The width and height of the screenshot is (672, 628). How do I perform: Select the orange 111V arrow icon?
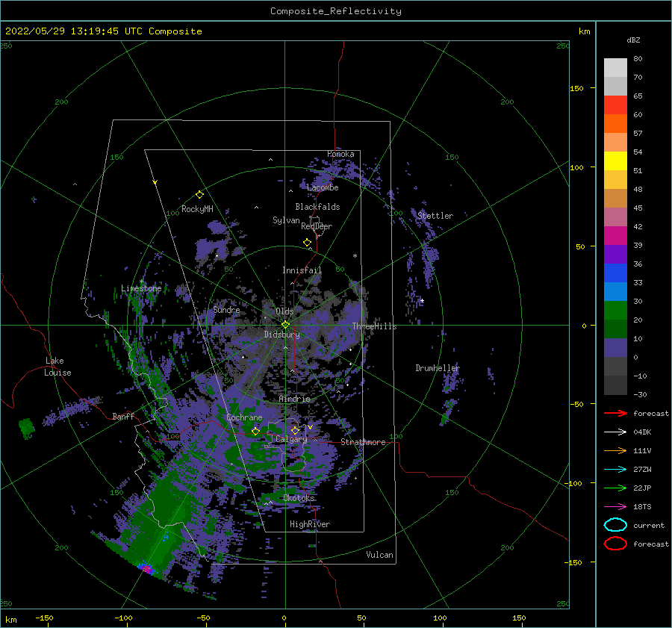tap(615, 450)
